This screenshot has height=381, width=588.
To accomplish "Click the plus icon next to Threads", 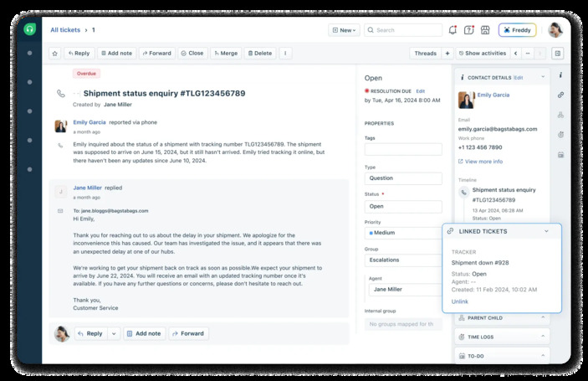I will (x=447, y=53).
